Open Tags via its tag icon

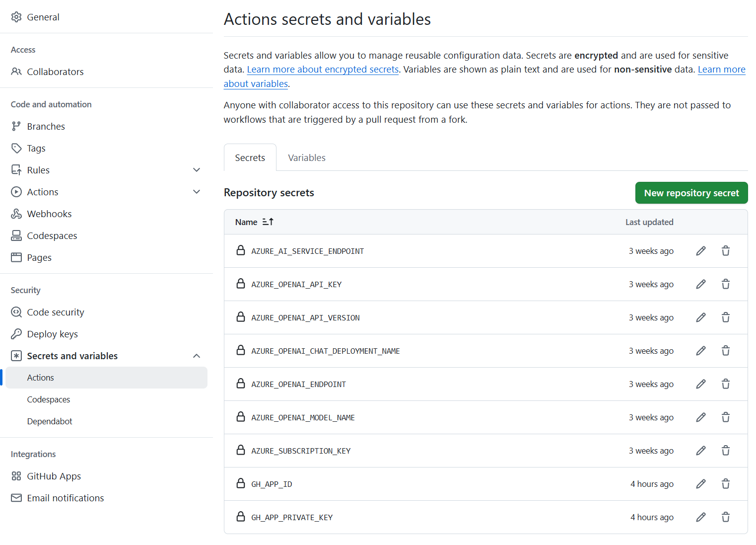coord(16,148)
